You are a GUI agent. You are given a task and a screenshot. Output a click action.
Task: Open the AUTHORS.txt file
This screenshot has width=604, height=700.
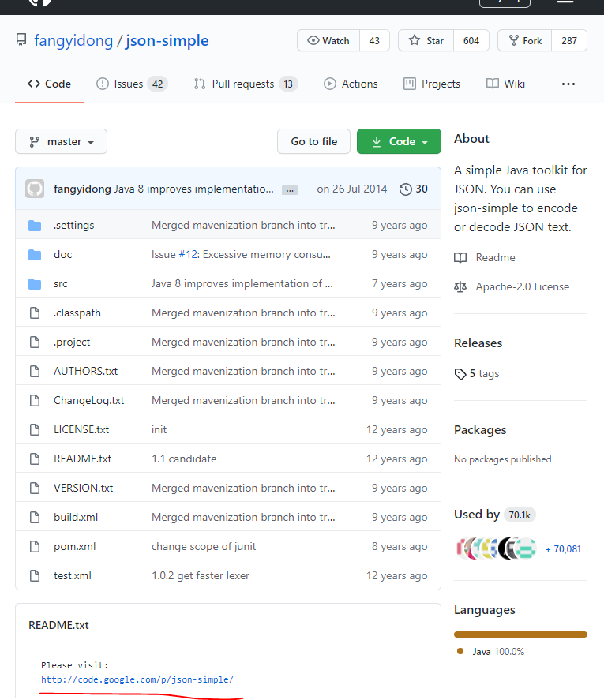coord(86,372)
